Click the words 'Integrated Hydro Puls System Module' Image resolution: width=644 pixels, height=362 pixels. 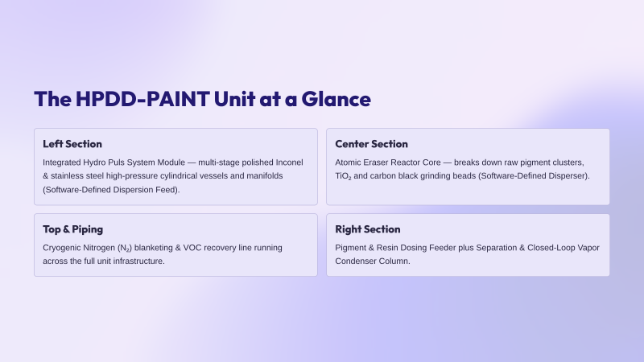(114, 162)
